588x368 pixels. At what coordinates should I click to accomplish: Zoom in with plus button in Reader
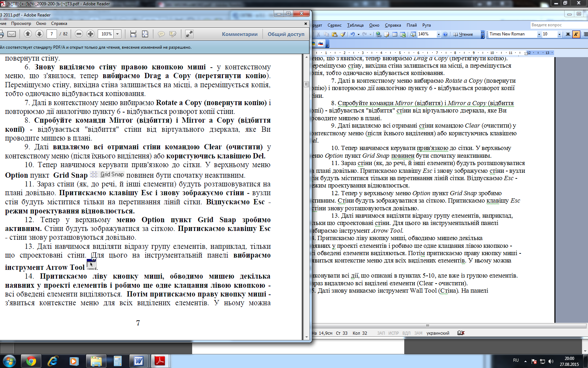(90, 34)
